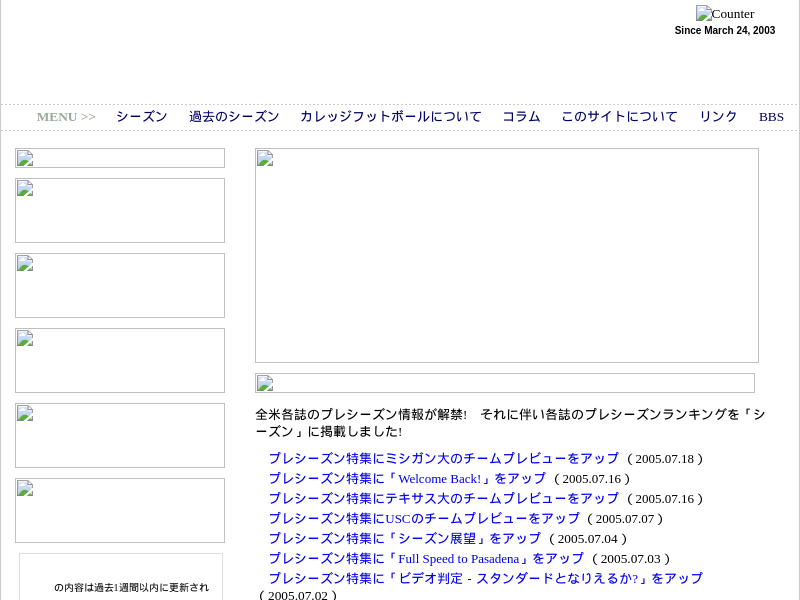Open the 過去のシーズン menu item
The height and width of the screenshot is (600, 800).
point(234,117)
